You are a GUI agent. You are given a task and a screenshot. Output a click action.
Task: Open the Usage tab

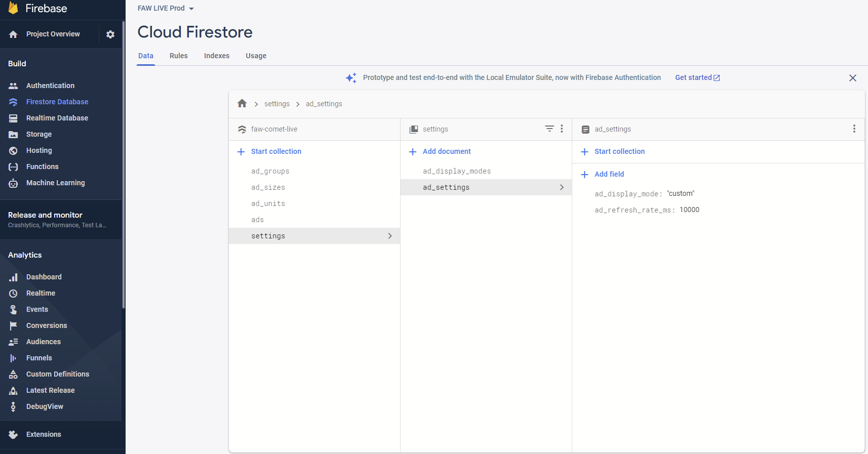(x=256, y=56)
